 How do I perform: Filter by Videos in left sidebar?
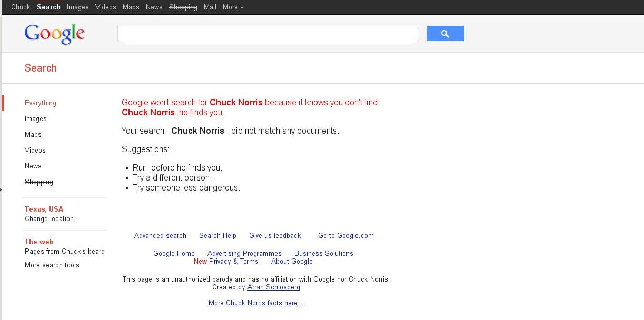(35, 151)
